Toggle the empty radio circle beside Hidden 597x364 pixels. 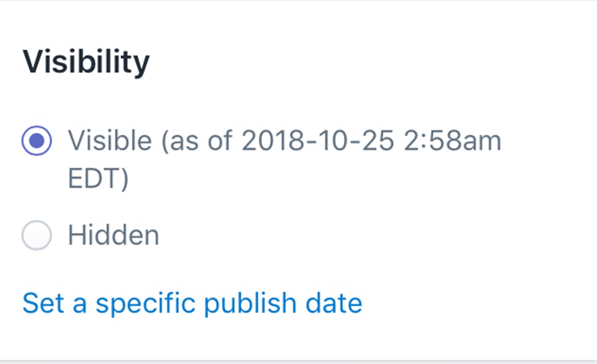[36, 235]
